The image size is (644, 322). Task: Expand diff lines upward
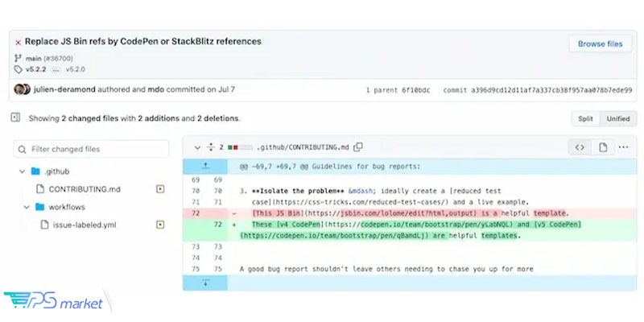click(x=205, y=167)
